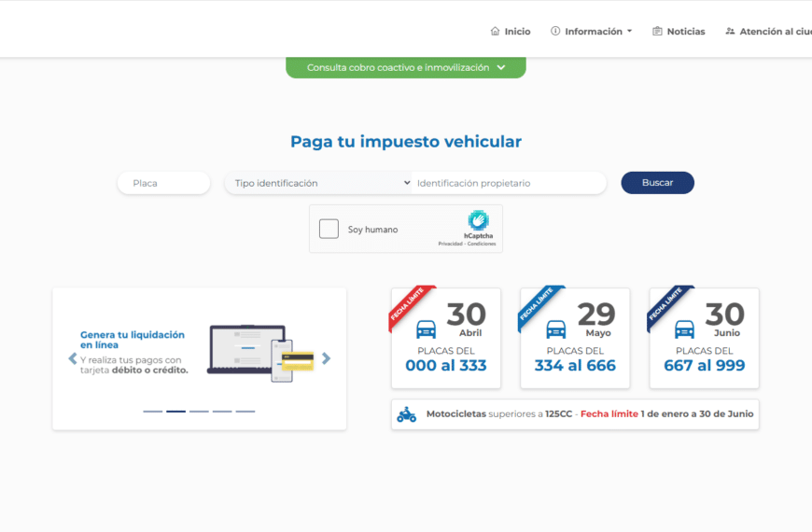Click the 30 Abril date
The height and width of the screenshot is (532, 812).
pos(466,319)
